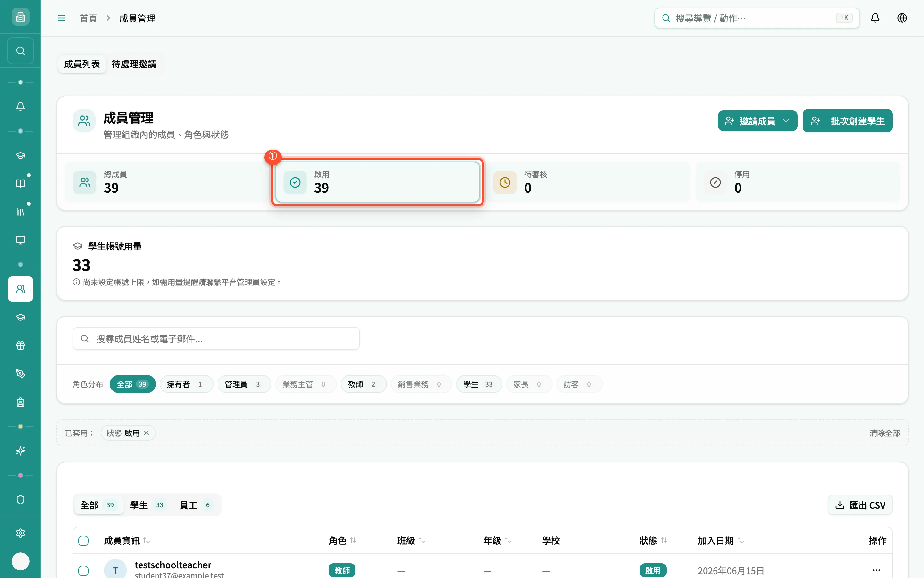Screen dimensions: 924x578
Task: Click the user avatar at sidebar bottom
Action: coord(20,561)
